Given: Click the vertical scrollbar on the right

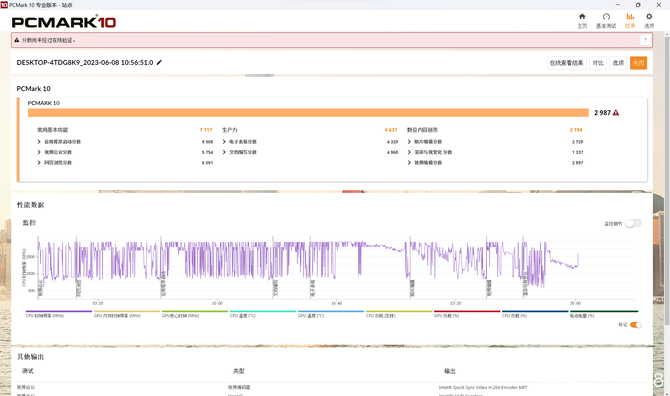Looking at the screenshot, I should [667, 179].
